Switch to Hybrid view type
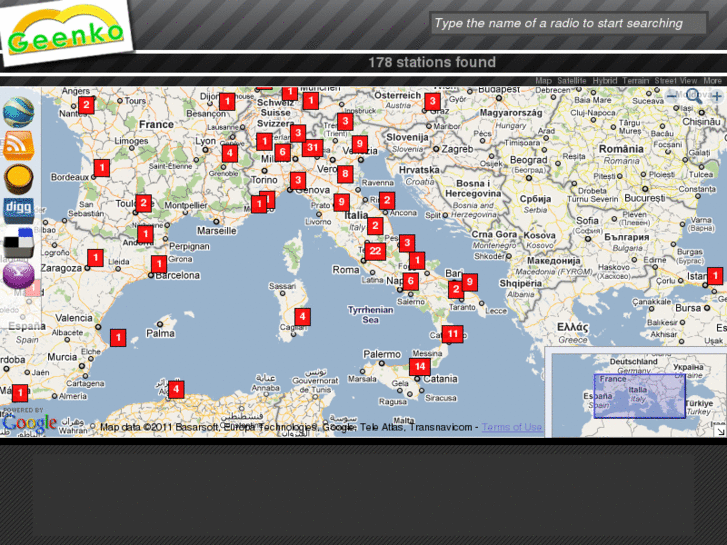Image resolution: width=727 pixels, height=545 pixels. pyautogui.click(x=605, y=81)
